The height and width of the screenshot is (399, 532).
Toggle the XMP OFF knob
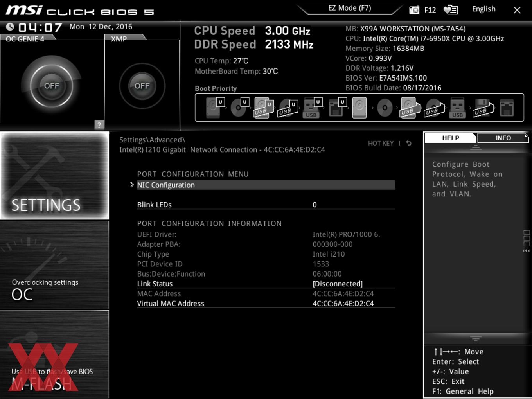pos(142,86)
